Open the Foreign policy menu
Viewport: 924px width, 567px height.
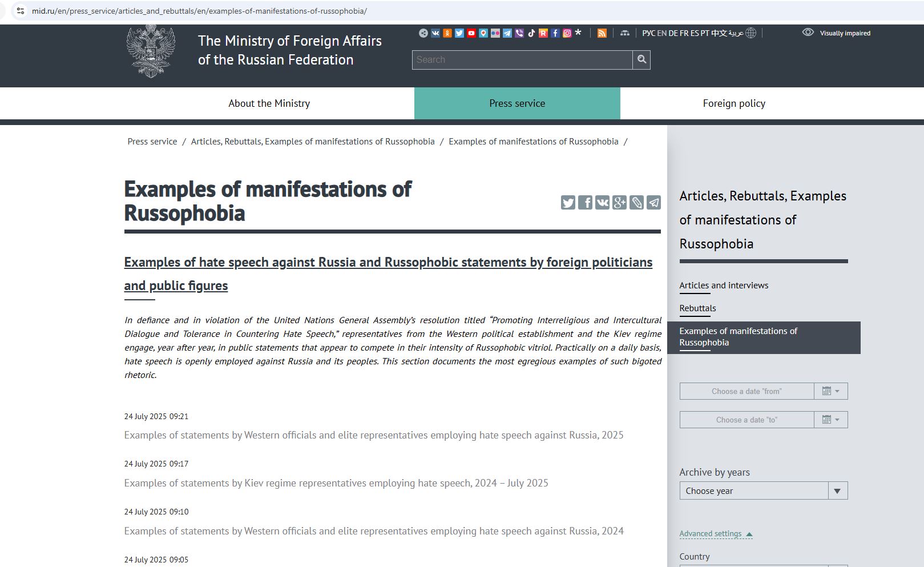point(734,103)
